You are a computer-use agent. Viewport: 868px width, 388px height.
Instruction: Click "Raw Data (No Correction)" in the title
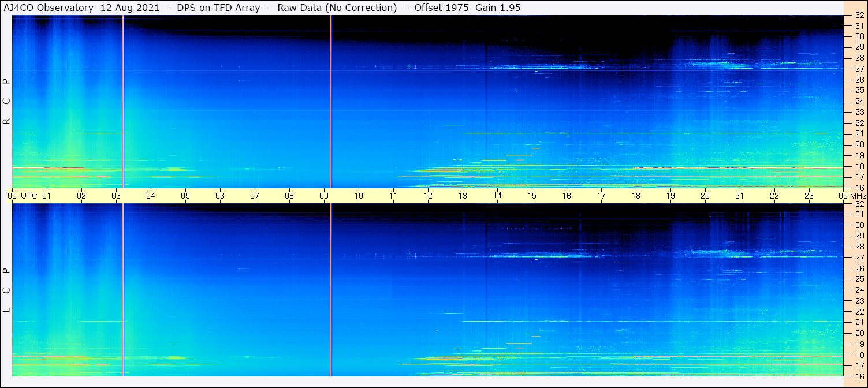337,8
